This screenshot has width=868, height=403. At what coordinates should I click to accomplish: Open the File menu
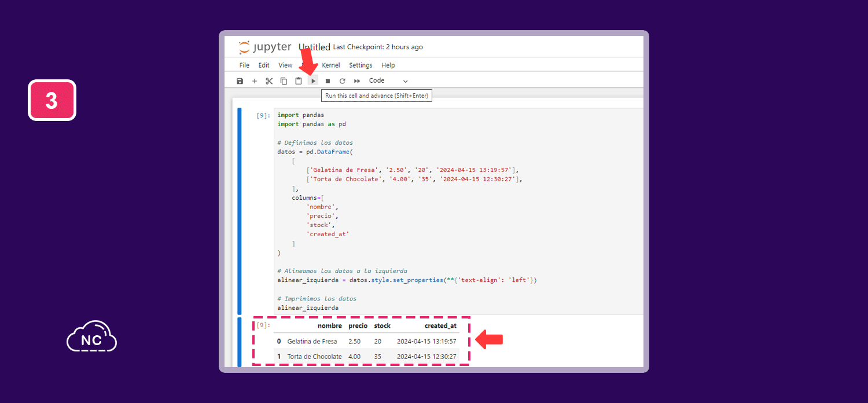[244, 65]
